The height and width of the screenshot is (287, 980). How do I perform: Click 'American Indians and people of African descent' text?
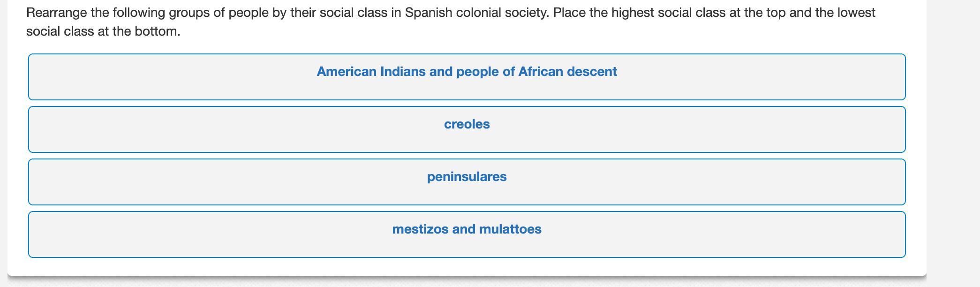(467, 72)
